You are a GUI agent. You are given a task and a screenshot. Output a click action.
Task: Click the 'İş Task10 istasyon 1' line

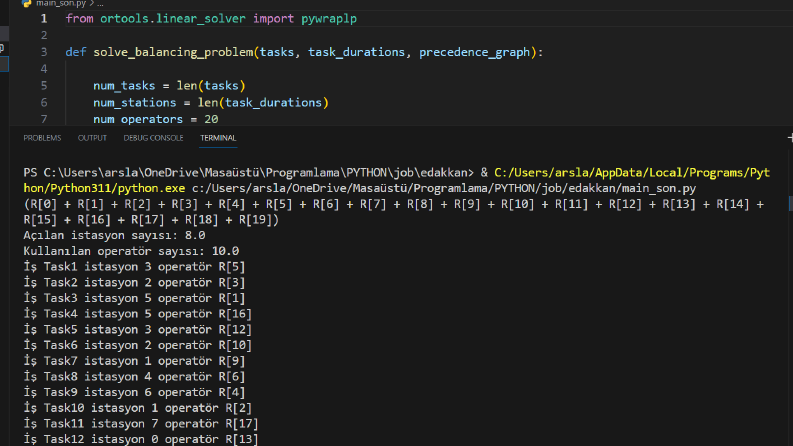tap(138, 408)
